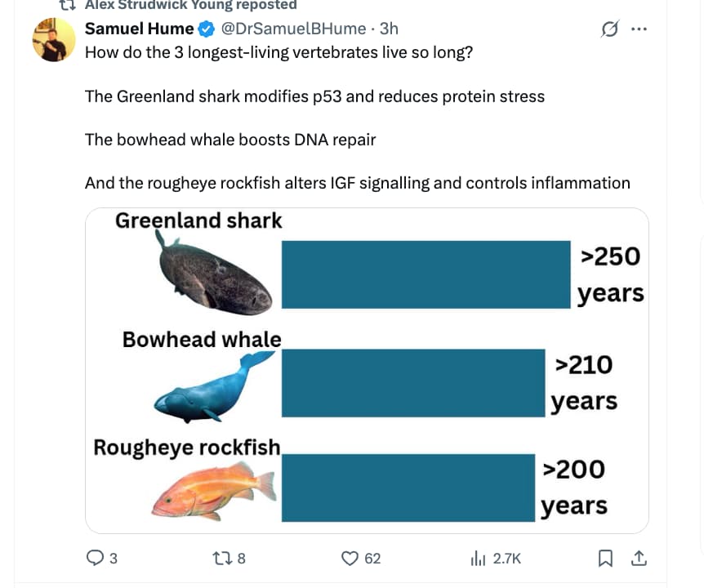Open the Grok explain icon on tweet
The height and width of the screenshot is (588, 704).
point(608,29)
